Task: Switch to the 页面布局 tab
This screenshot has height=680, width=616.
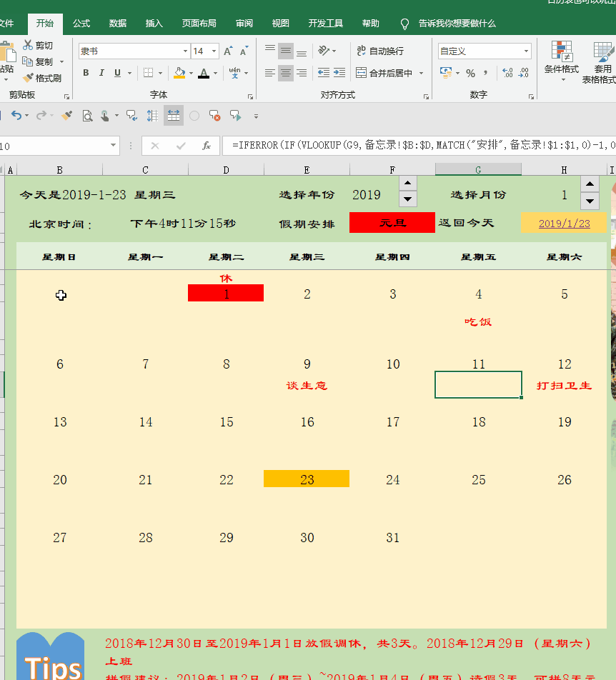Action: 199,23
